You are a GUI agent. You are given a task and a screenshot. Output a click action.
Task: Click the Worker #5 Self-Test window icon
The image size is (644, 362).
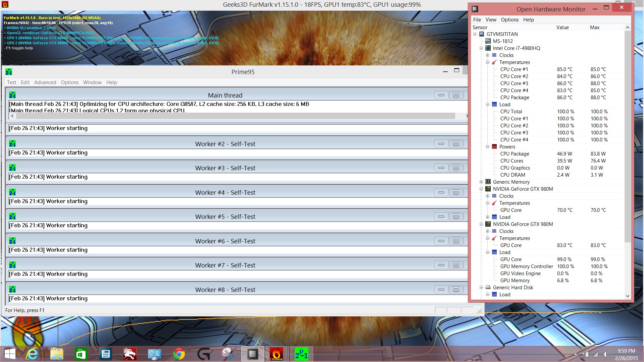12,217
